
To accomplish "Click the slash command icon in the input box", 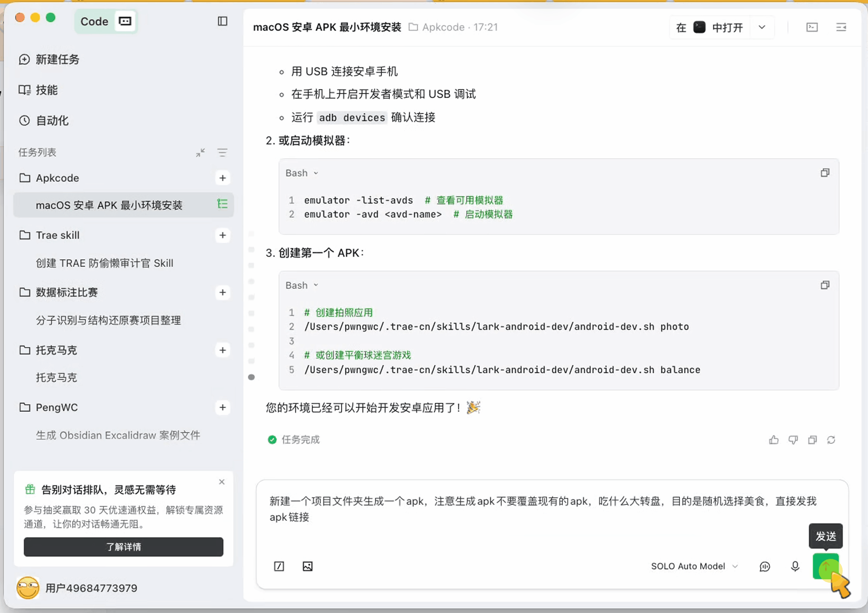I will pos(279,566).
